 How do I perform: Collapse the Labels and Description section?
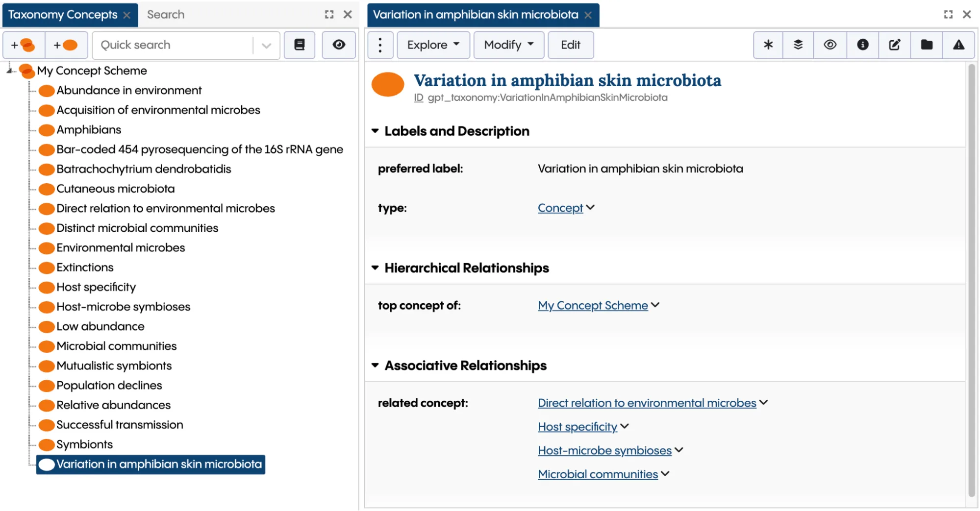(376, 131)
